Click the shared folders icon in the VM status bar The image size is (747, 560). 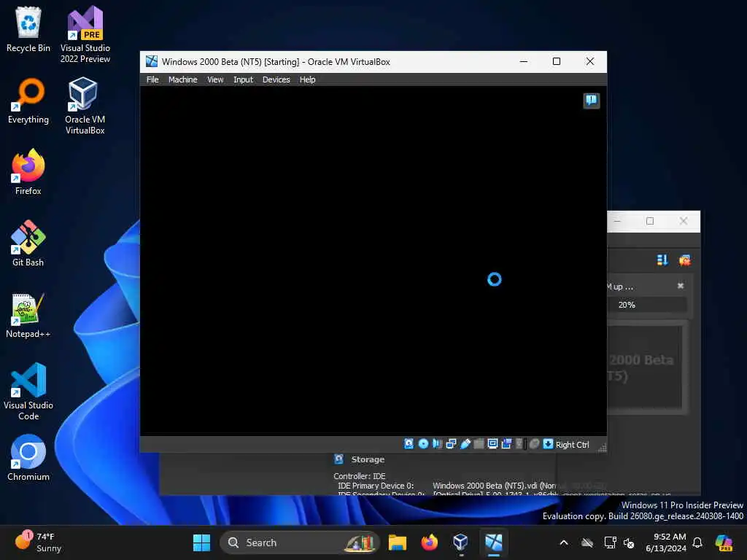pyautogui.click(x=479, y=444)
